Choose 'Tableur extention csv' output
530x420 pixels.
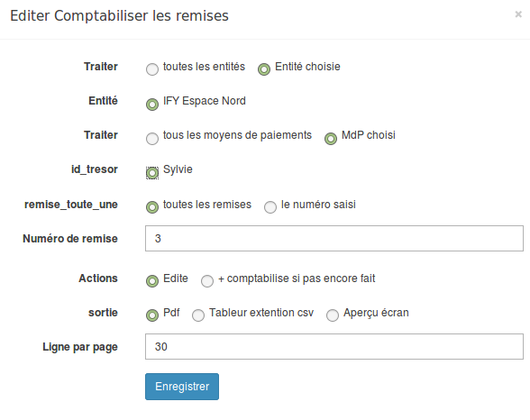(x=198, y=315)
